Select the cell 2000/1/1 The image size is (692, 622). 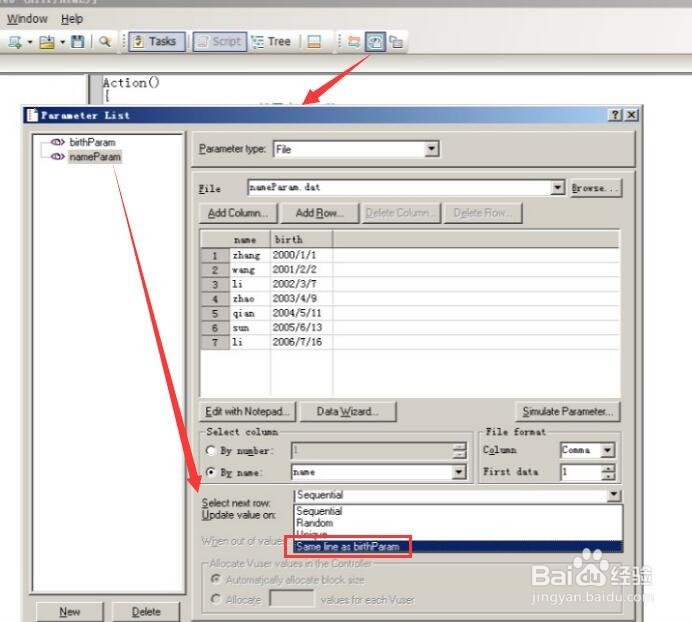301,255
